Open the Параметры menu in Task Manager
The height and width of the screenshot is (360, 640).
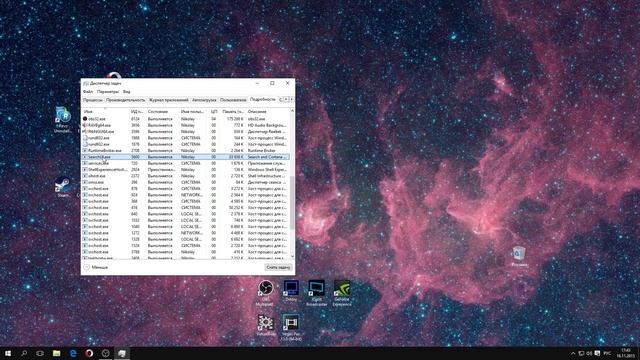(108, 92)
